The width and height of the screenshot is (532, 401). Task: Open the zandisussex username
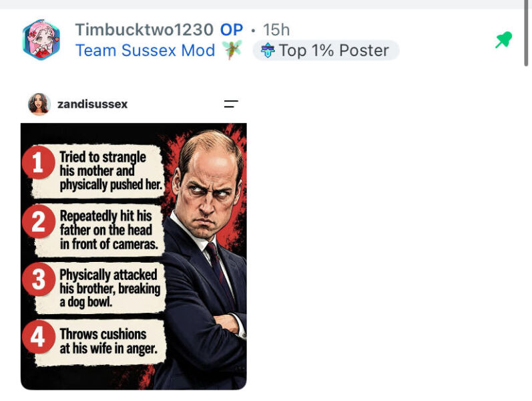92,104
